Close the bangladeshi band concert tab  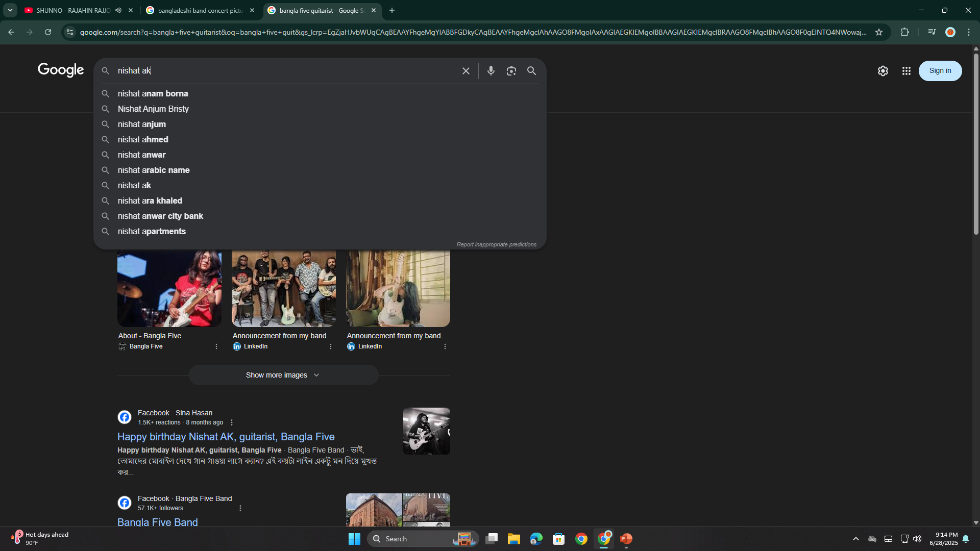(252, 10)
